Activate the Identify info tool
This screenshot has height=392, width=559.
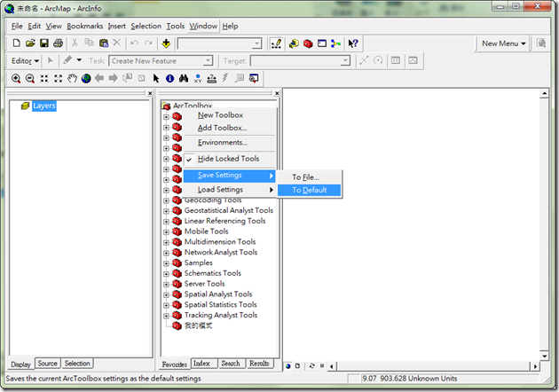[x=169, y=78]
